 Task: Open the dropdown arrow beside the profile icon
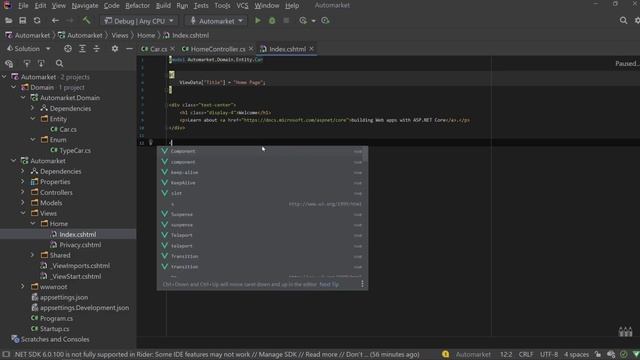tap(313, 21)
